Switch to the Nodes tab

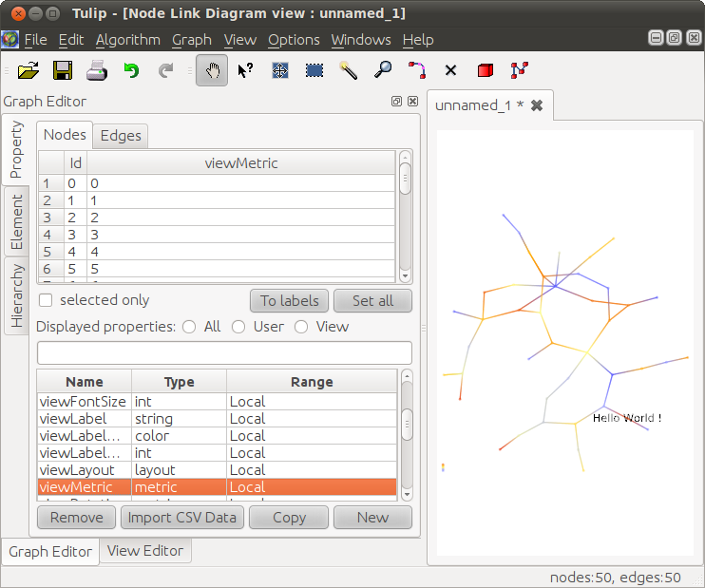[65, 135]
